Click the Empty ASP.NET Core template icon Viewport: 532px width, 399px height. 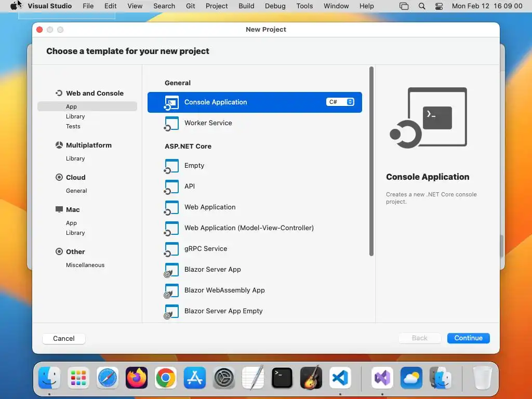(x=171, y=166)
